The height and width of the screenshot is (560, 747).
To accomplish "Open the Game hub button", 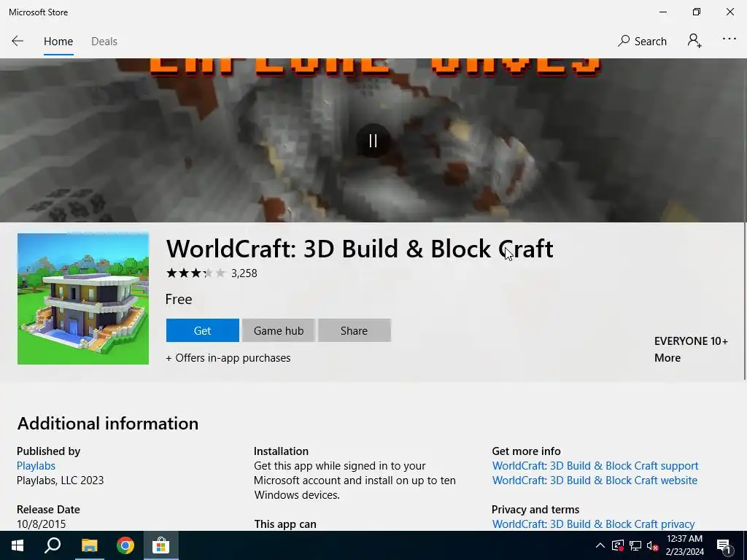I will 279,330.
